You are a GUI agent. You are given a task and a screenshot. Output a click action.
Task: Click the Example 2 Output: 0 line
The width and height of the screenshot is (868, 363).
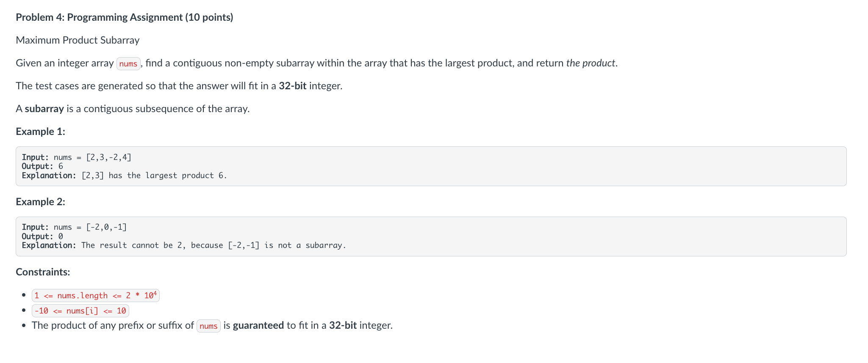point(42,236)
